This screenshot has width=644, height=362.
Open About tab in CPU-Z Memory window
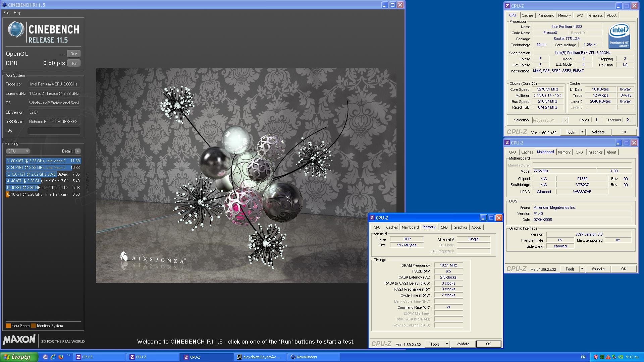(476, 227)
